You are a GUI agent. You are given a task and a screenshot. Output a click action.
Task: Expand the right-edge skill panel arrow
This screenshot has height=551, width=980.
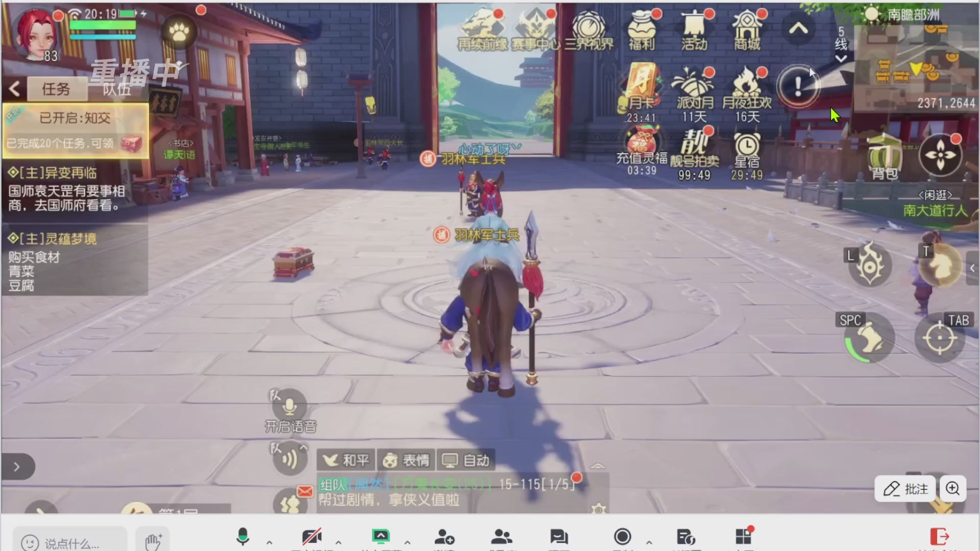point(972,268)
